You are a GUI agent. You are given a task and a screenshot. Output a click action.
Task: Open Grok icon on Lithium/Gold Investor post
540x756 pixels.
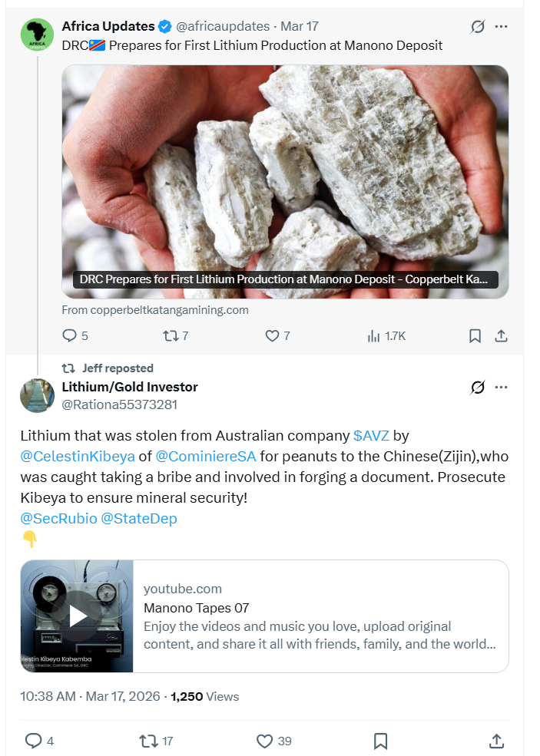coord(478,387)
